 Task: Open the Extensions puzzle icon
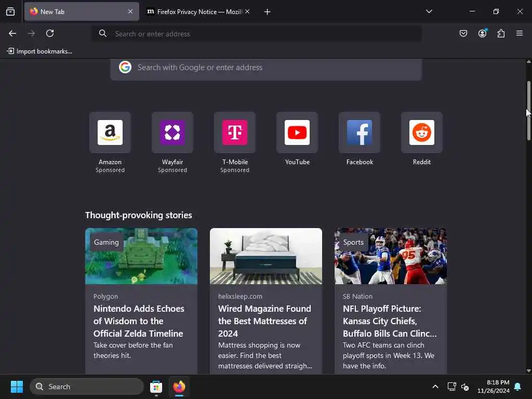[x=501, y=33]
